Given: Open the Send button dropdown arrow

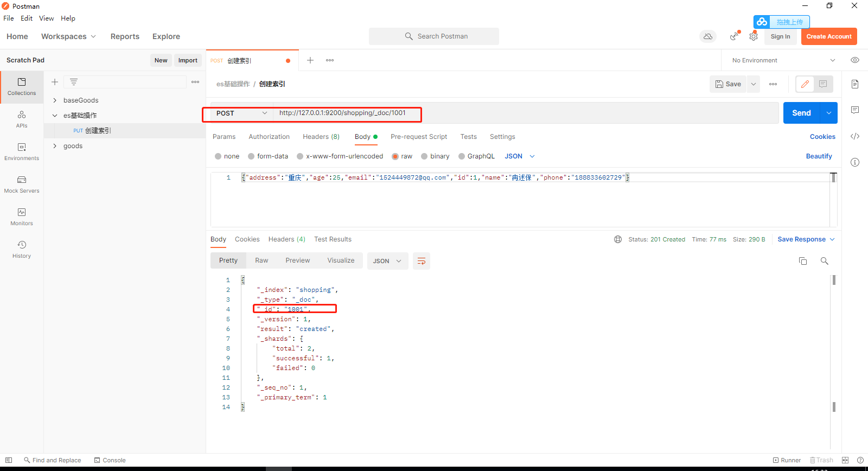Looking at the screenshot, I should point(829,113).
